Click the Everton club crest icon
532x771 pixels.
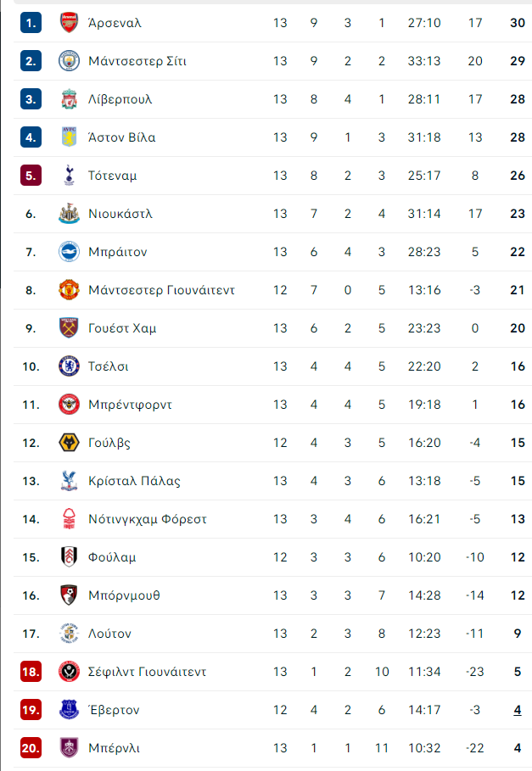coord(69,710)
